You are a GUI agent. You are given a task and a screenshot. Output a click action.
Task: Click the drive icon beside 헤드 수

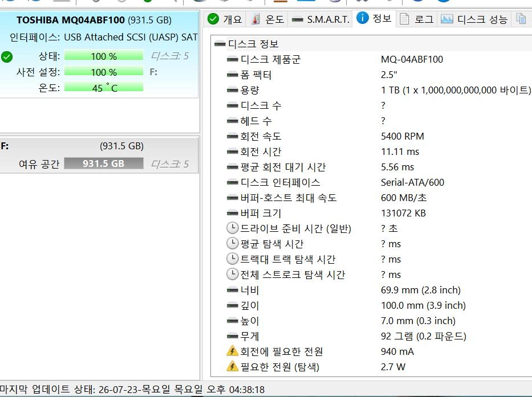[x=233, y=121]
